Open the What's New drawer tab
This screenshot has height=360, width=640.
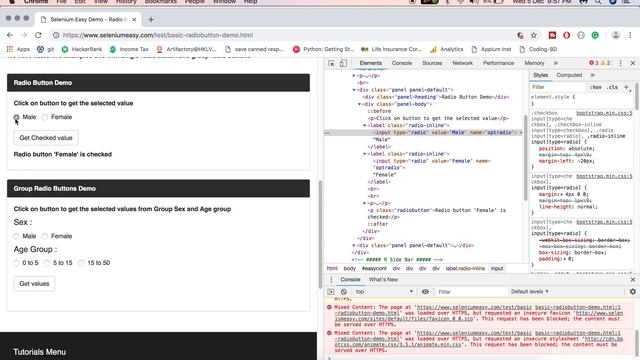coord(383,280)
